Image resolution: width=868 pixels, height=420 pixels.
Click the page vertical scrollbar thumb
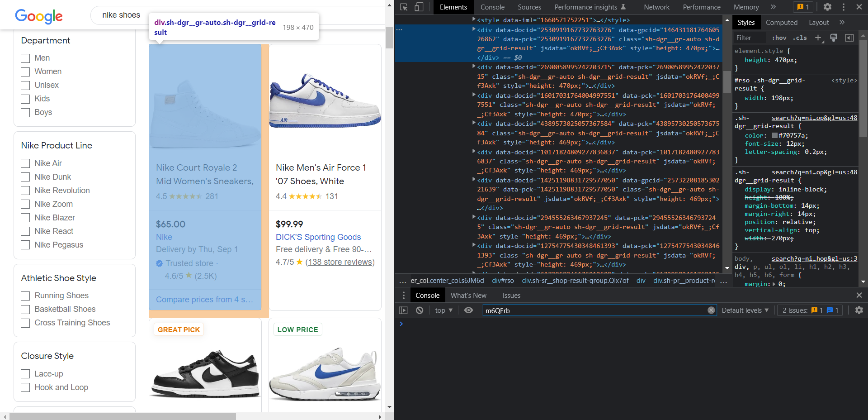[389, 38]
